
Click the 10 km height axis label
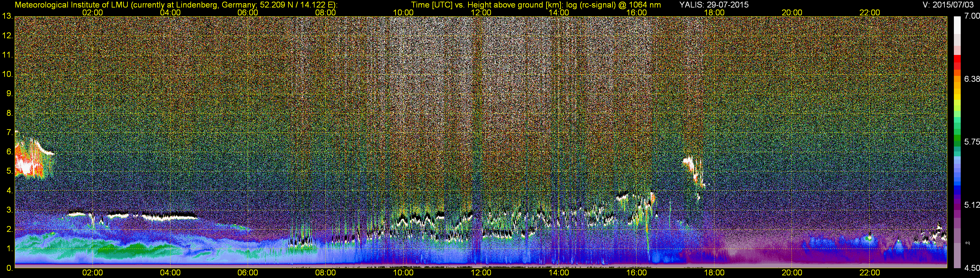tap(7, 74)
